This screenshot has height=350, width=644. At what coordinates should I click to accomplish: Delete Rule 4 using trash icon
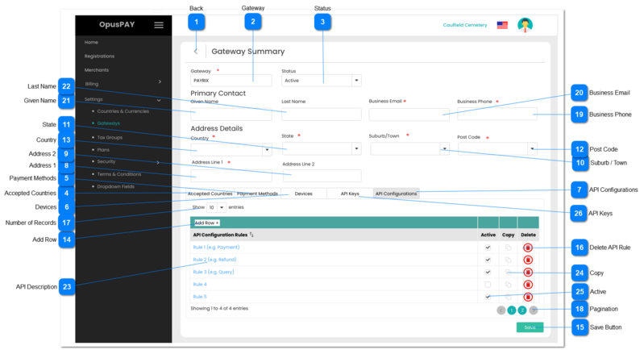coord(528,284)
